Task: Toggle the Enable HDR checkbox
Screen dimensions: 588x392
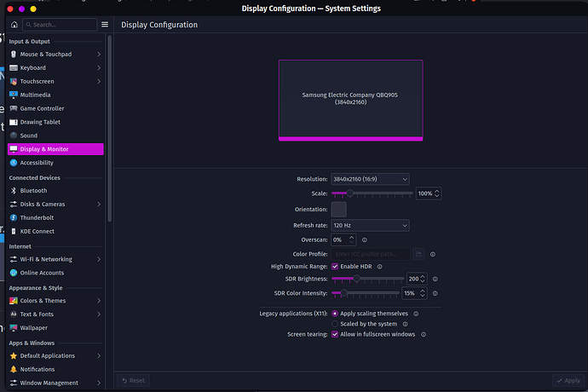Action: [335, 267]
